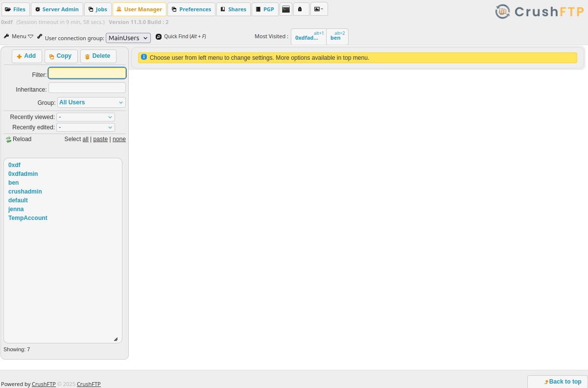Click the Quick Find magnifier icon

[159, 37]
